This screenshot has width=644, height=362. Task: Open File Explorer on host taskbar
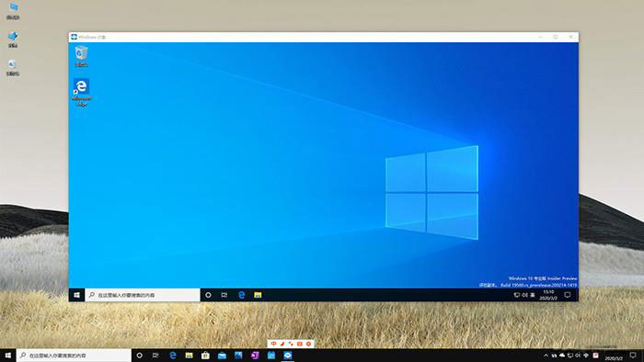189,356
